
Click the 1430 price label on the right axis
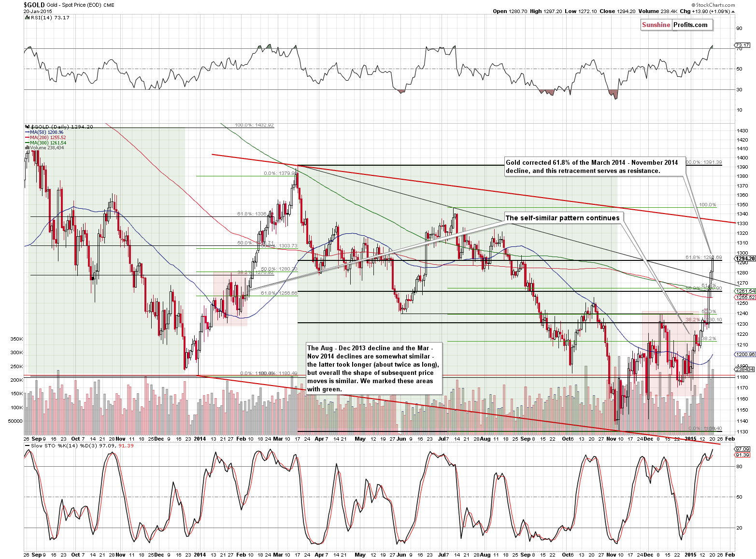point(742,131)
